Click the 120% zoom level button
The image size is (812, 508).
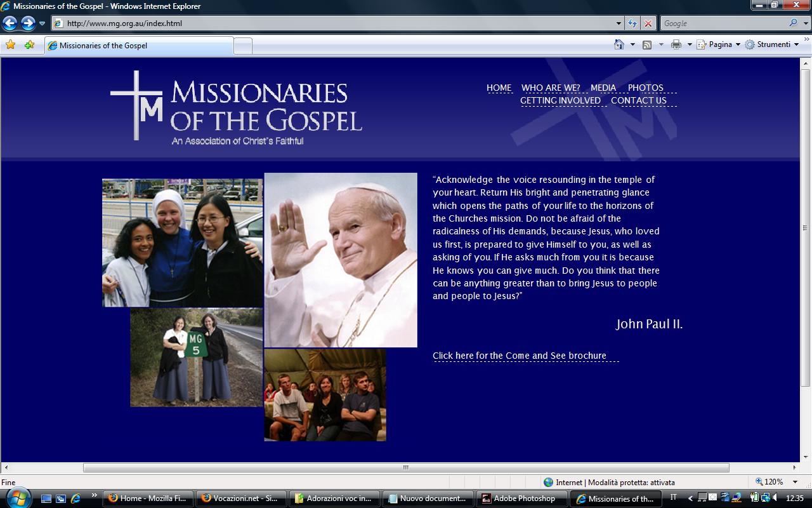(769, 482)
